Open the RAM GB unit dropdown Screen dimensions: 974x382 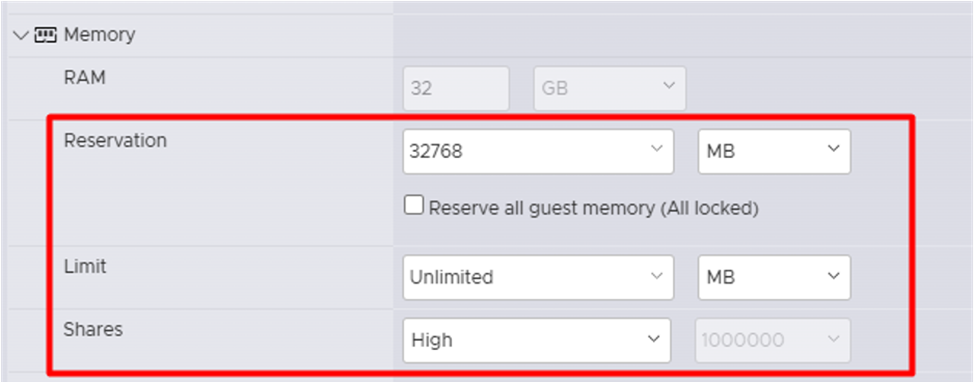click(610, 89)
